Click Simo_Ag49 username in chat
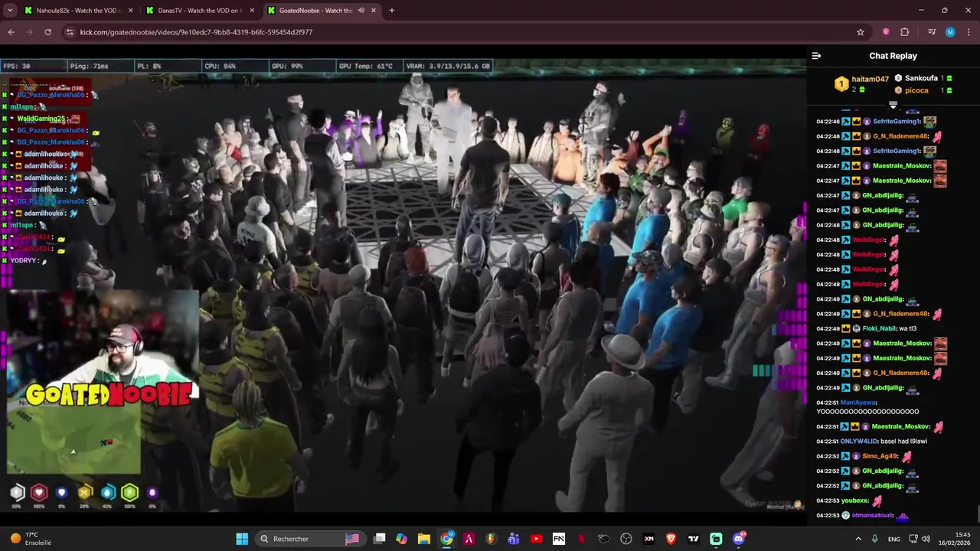 (x=880, y=456)
